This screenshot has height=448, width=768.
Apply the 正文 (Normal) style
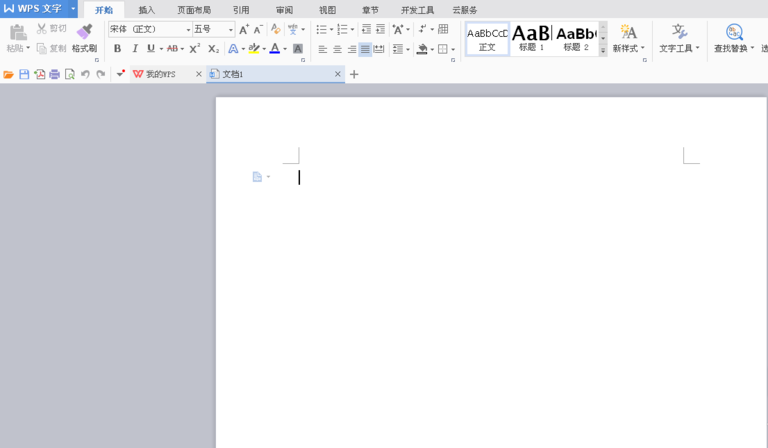[487, 39]
